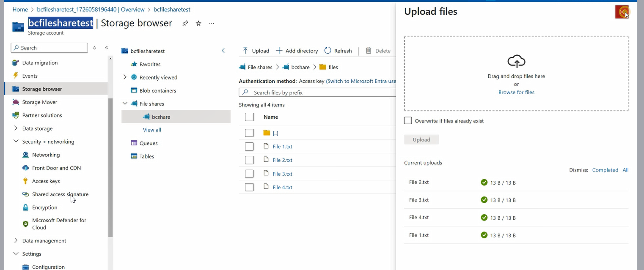The width and height of the screenshot is (644, 270).
Task: Click the Browse for files link
Action: [x=516, y=93]
